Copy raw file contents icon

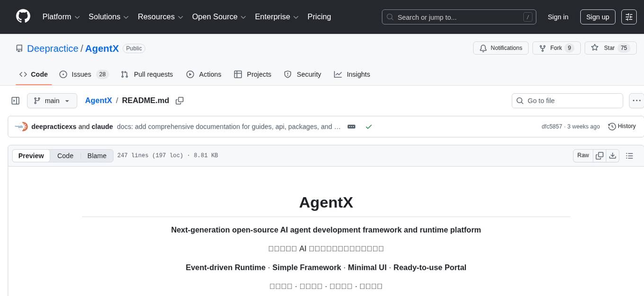599,155
